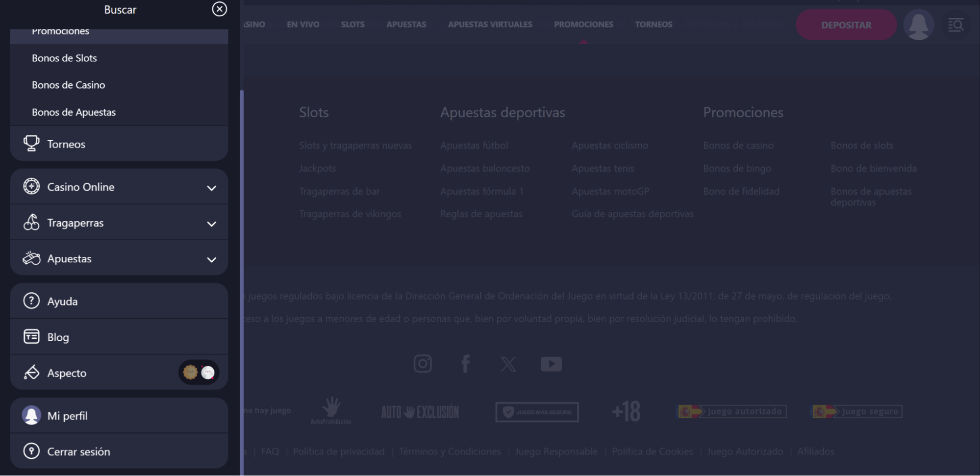Click the sidebar vertical scrollbar

point(242,282)
